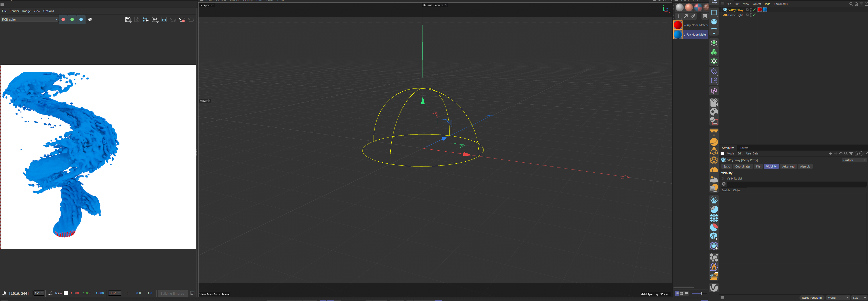Open the frame buffer Render menu
Image resolution: width=868 pixels, height=301 pixels.
15,11
